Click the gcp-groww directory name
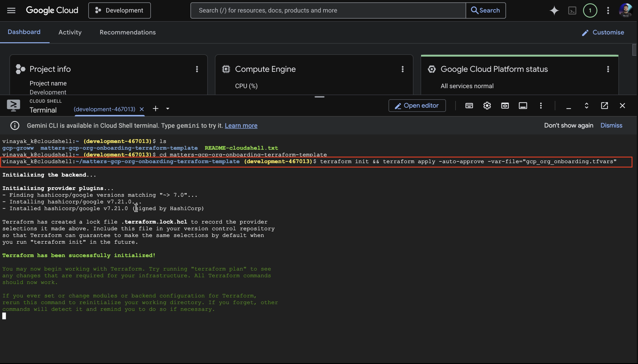 [18, 148]
